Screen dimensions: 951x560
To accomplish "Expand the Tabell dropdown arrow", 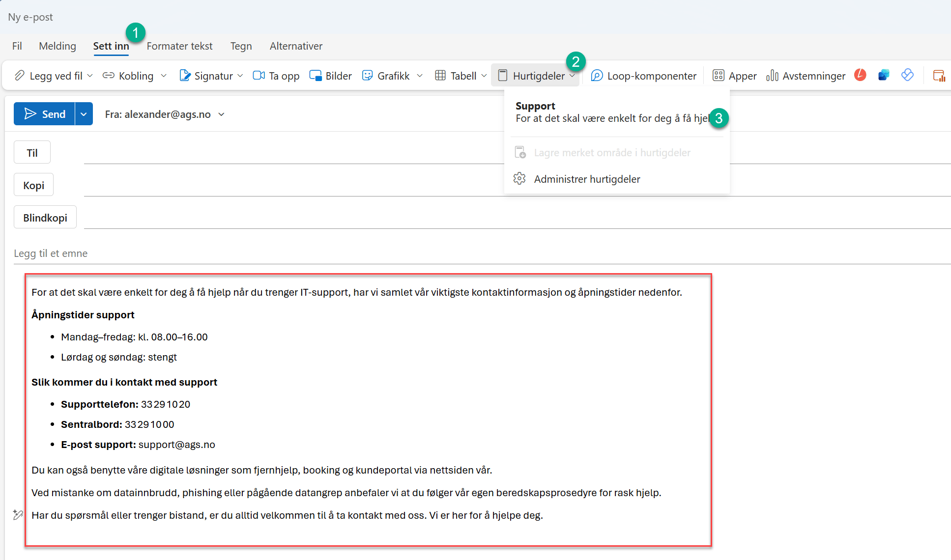I will click(484, 76).
